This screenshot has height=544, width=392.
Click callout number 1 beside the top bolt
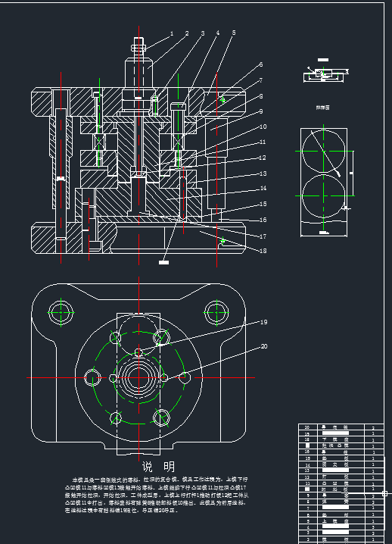(172, 33)
